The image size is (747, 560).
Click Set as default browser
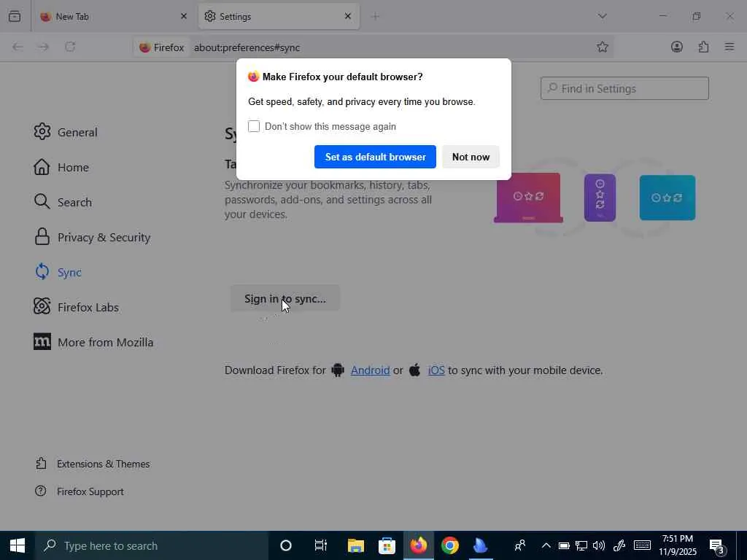pyautogui.click(x=375, y=157)
